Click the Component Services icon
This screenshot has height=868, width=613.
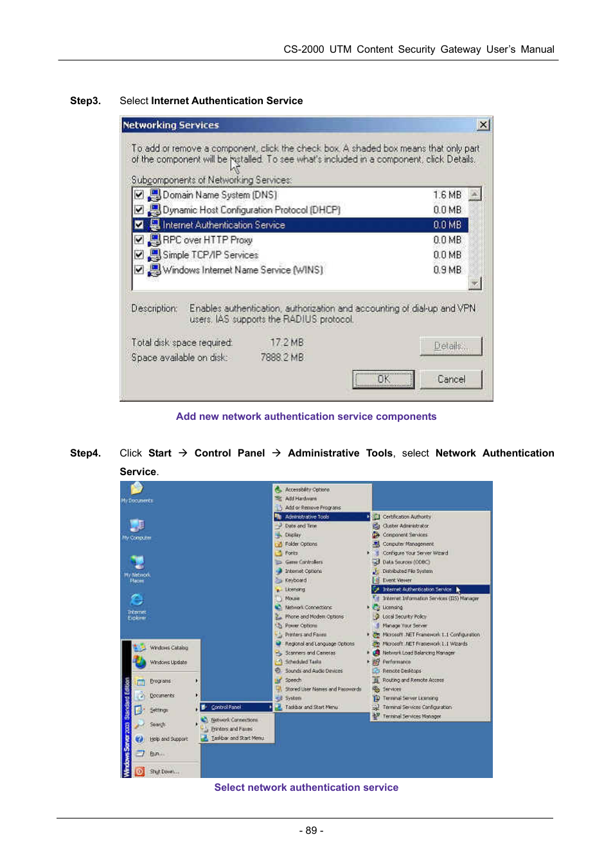pyautogui.click(x=376, y=534)
